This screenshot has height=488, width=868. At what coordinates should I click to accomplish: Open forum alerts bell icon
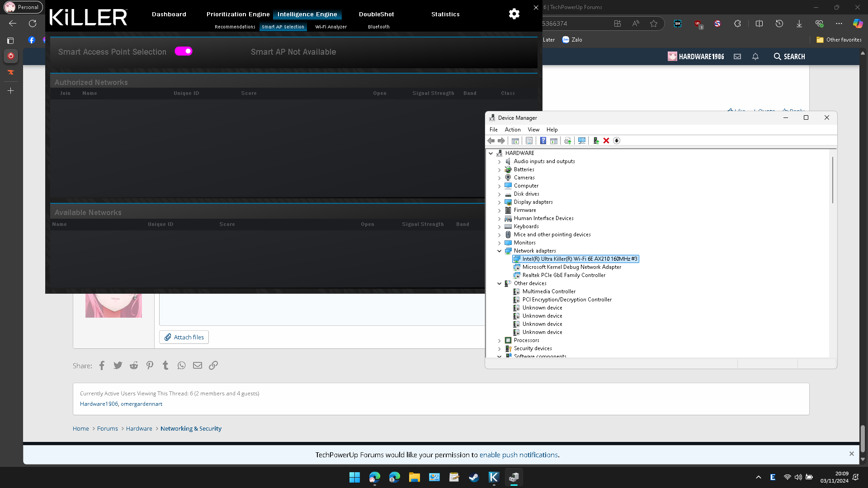pos(755,56)
